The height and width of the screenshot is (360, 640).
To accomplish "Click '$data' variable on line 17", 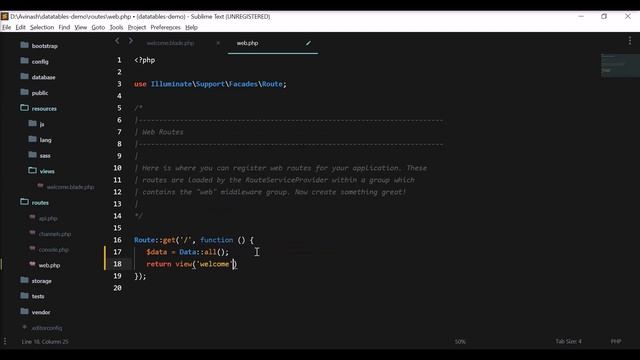I will [x=157, y=252].
